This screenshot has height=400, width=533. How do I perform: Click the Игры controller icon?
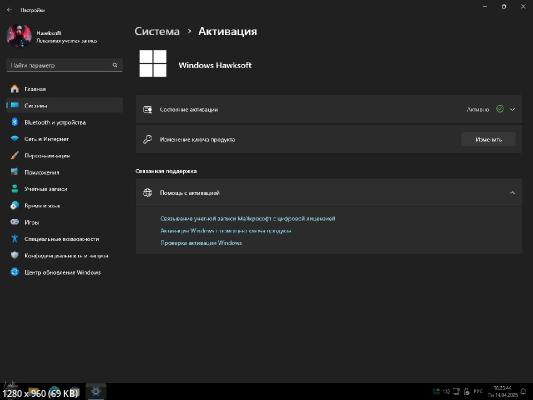15,222
